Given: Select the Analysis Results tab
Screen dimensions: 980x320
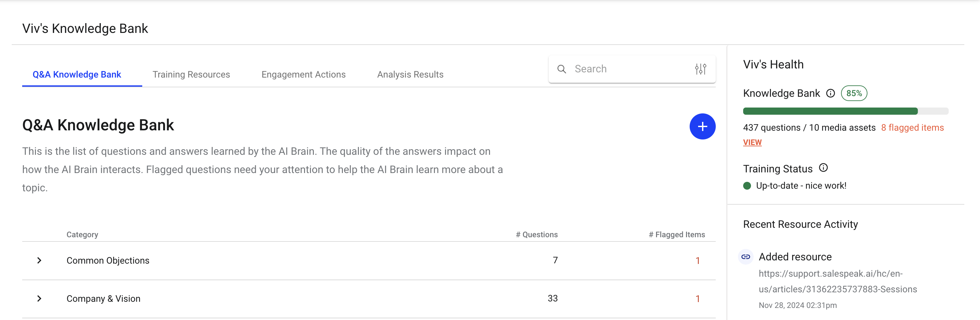Looking at the screenshot, I should [410, 75].
